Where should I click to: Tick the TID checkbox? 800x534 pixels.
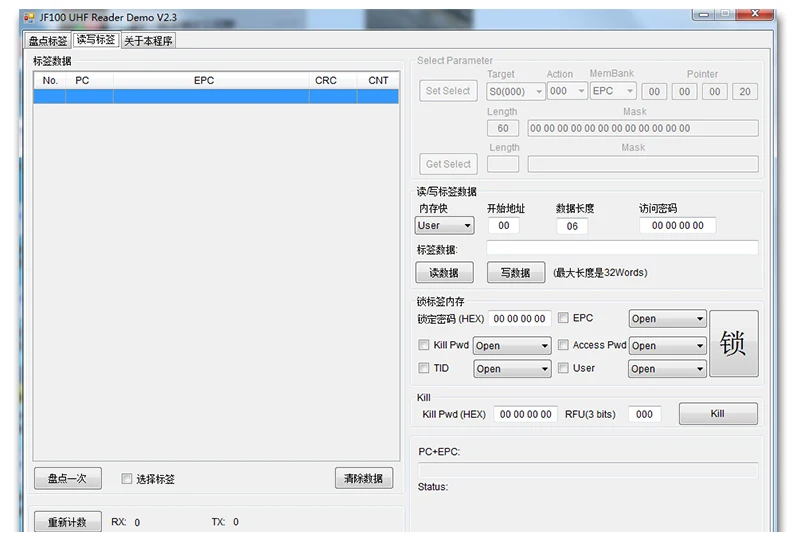coord(423,368)
